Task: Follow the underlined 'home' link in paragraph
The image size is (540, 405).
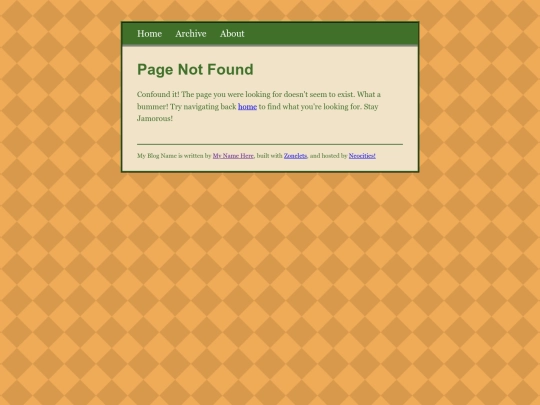Action: point(247,107)
